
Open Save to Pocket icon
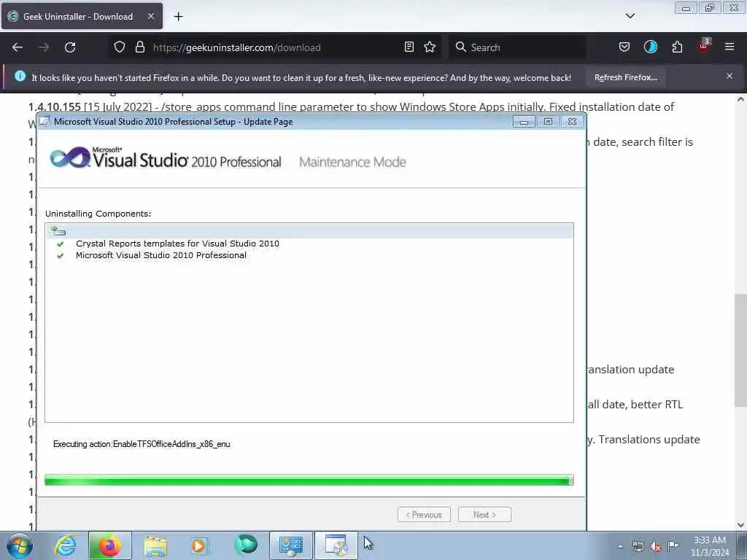pos(624,47)
